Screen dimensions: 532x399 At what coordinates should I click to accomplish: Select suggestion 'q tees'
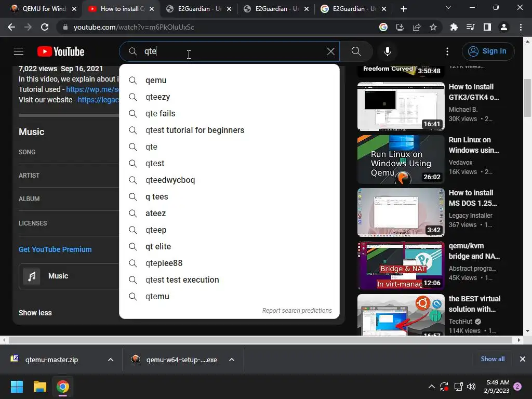229,196
